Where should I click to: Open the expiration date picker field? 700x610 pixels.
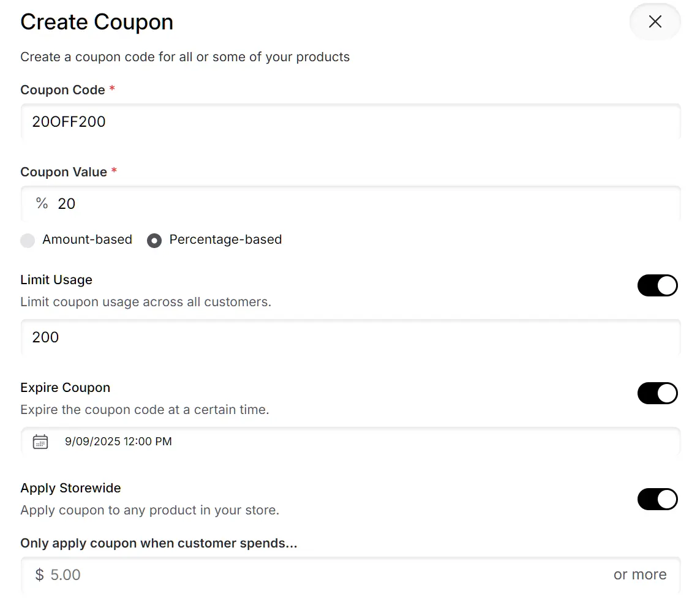coord(245,441)
